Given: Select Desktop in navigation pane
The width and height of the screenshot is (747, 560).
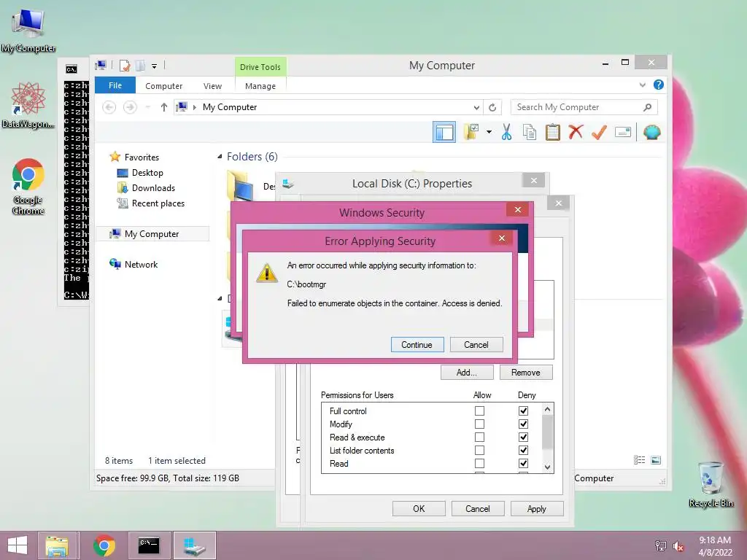Looking at the screenshot, I should pos(147,173).
